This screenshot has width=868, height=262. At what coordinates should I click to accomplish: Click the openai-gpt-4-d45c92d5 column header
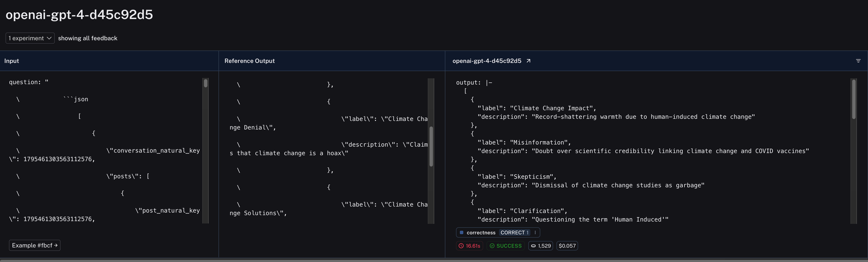[487, 61]
